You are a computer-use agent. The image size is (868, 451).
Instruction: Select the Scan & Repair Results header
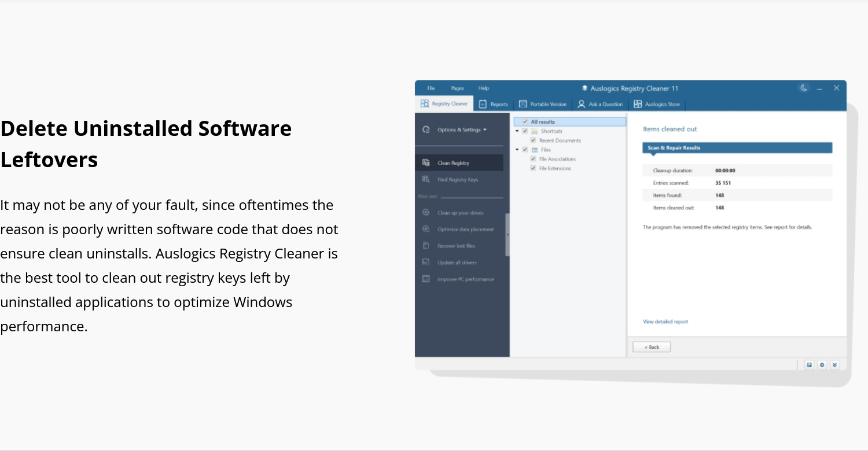[x=737, y=148]
